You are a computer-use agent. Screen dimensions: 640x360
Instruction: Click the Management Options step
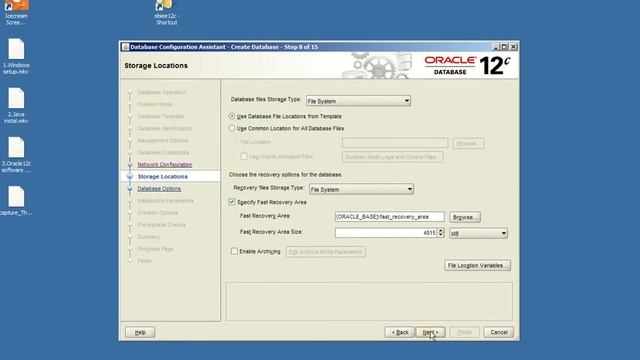pyautogui.click(x=163, y=140)
